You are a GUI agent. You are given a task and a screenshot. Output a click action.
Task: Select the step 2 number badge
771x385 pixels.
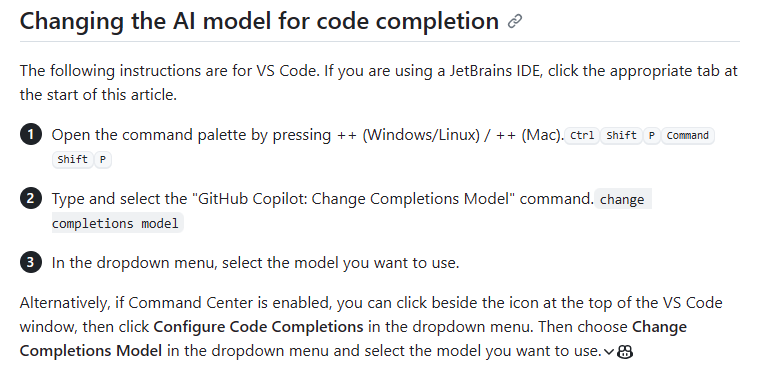[x=30, y=199]
